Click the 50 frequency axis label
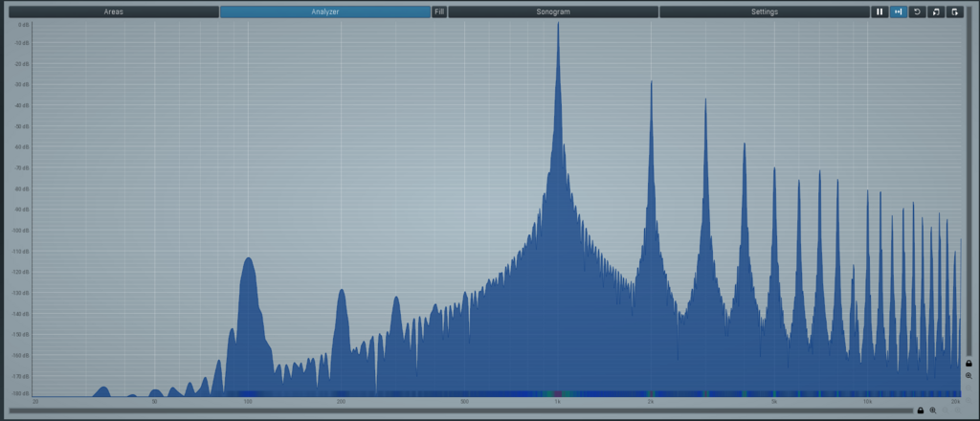The width and height of the screenshot is (980, 421). (154, 402)
